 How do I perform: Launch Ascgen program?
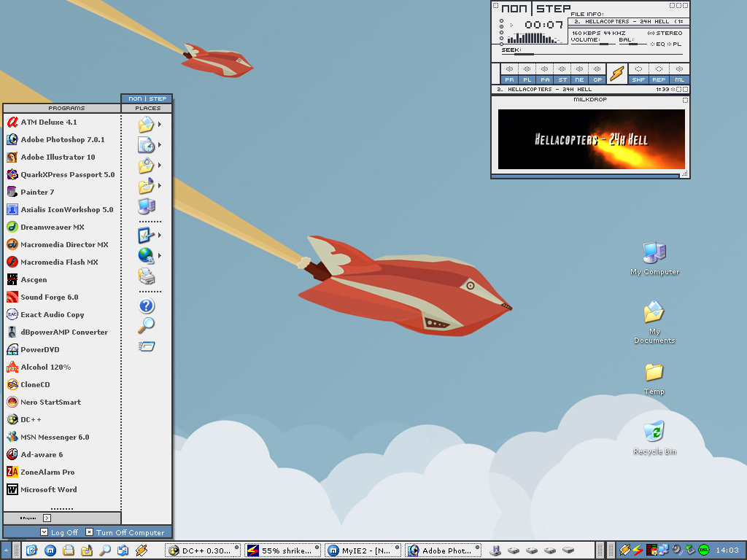pyautogui.click(x=62, y=279)
